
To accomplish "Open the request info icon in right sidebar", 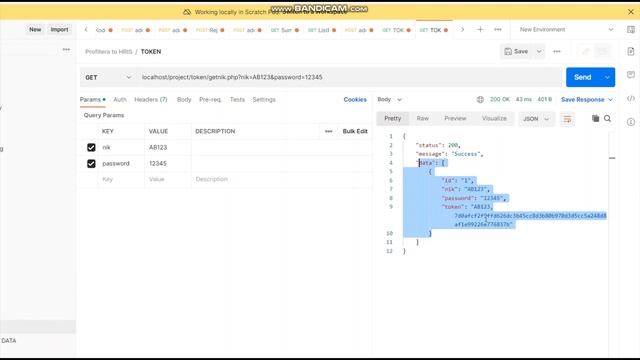I will click(631, 122).
